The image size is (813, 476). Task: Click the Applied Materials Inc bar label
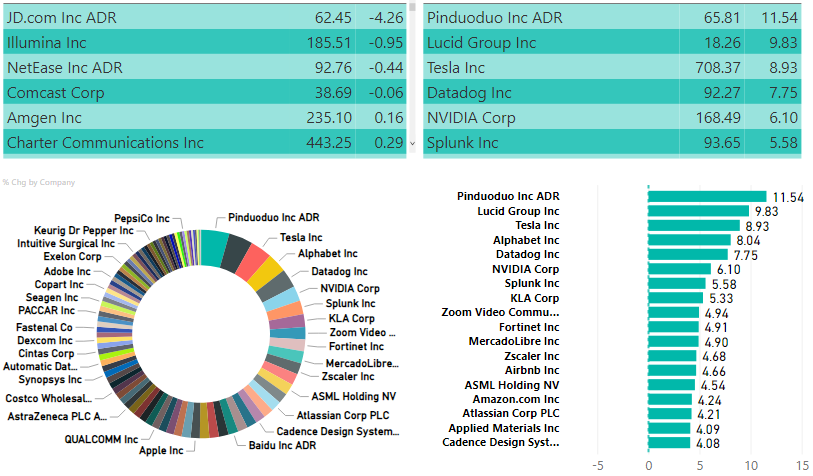click(x=504, y=428)
